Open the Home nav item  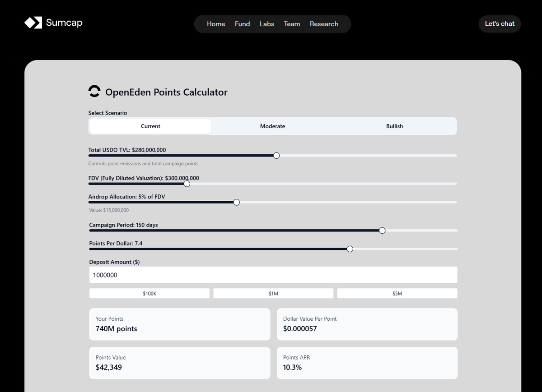(216, 24)
